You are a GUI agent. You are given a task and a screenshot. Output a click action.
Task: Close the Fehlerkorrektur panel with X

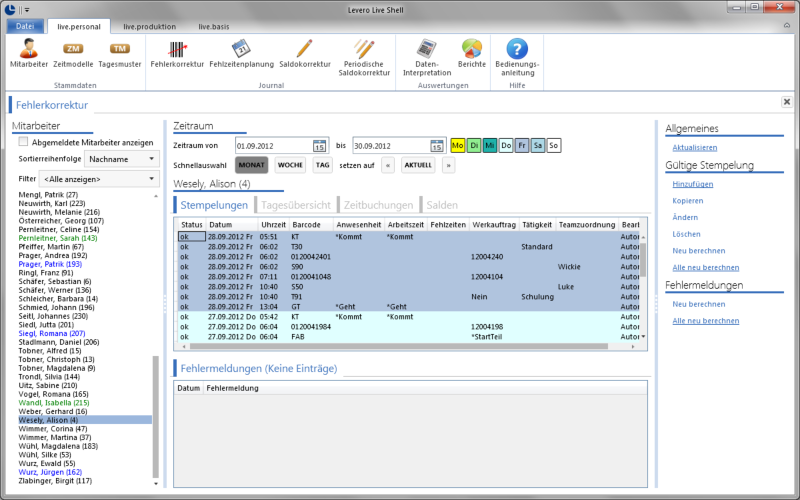[x=786, y=102]
